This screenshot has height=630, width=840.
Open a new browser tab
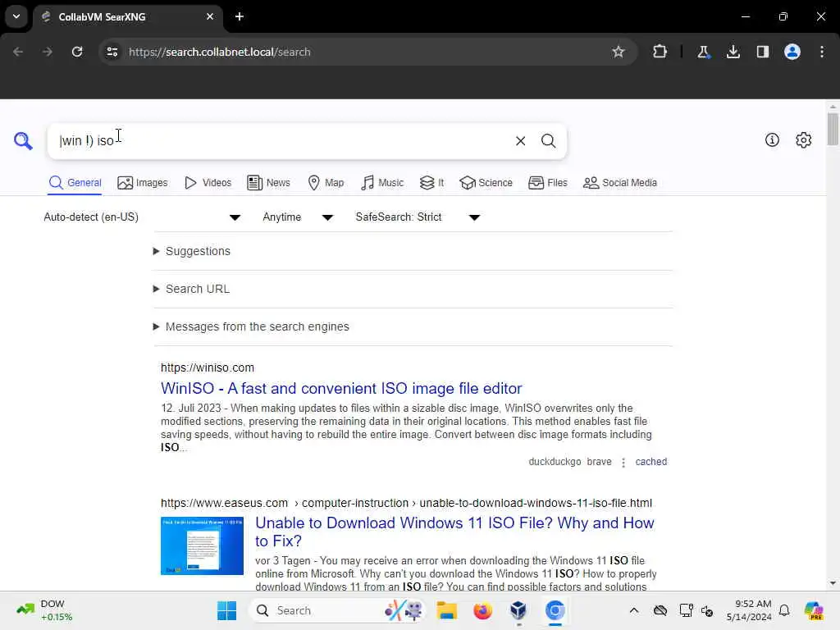[239, 16]
